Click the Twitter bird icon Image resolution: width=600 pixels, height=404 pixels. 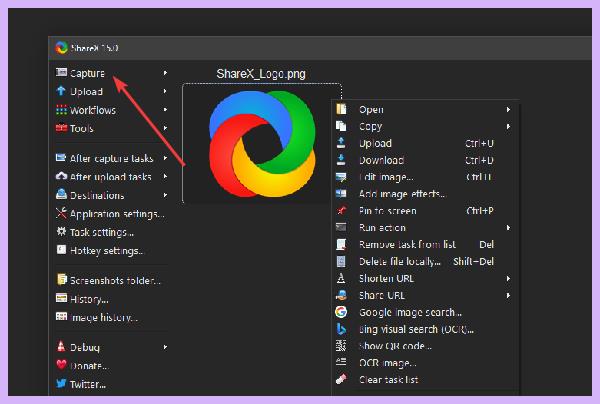tap(61, 383)
